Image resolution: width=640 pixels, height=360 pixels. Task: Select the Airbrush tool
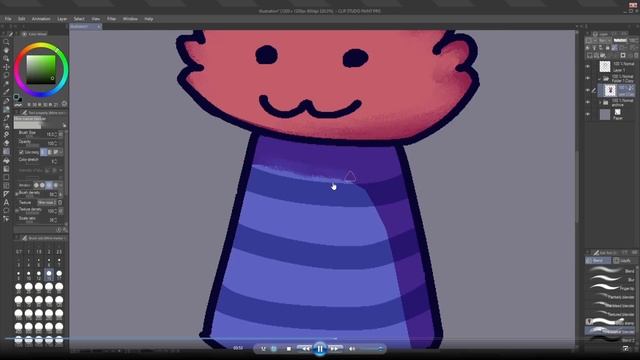6,126
